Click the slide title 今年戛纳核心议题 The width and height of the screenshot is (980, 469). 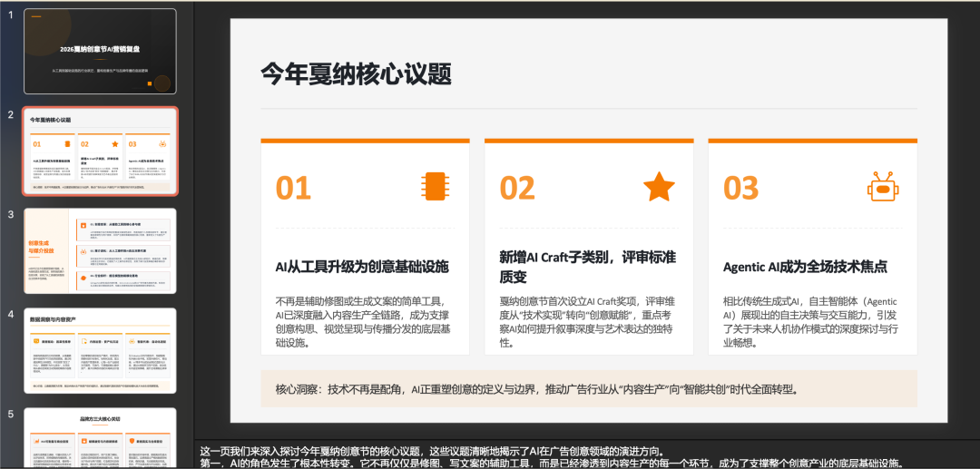tap(356, 74)
